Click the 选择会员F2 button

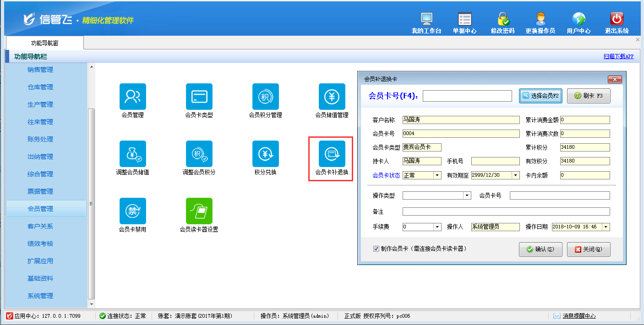pos(540,96)
